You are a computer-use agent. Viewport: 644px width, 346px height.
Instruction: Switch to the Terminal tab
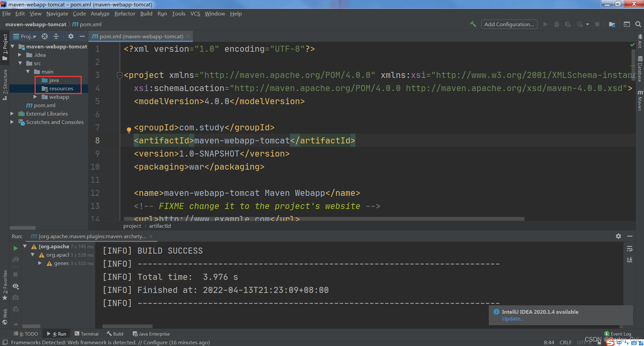tap(87, 334)
